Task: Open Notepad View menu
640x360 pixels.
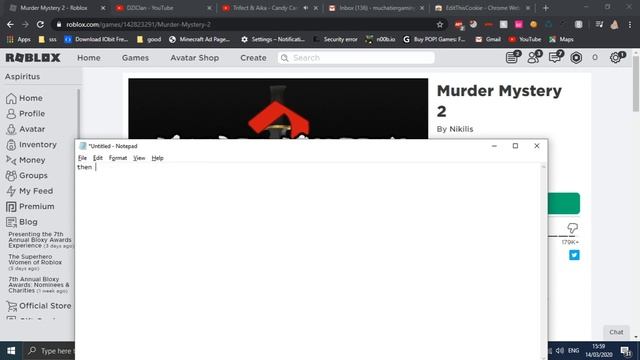Action: pyautogui.click(x=139, y=158)
